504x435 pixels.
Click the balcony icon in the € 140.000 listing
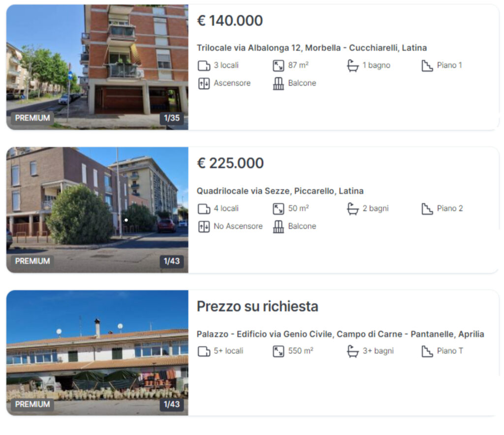coord(279,84)
